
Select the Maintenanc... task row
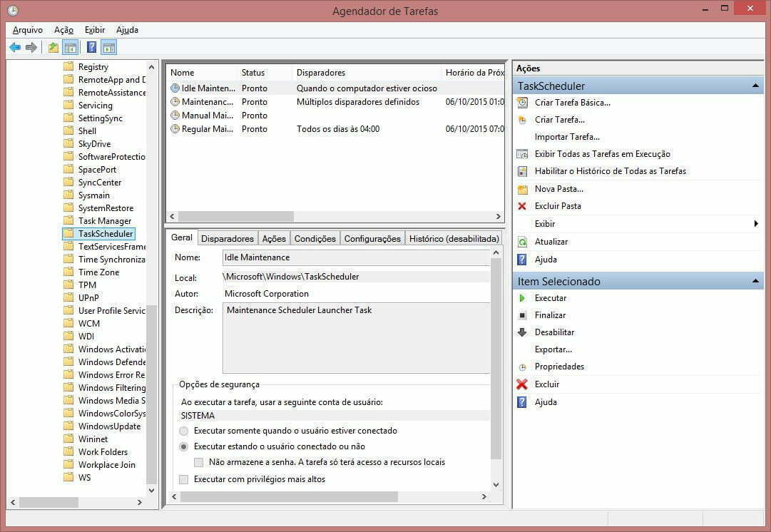(x=337, y=102)
